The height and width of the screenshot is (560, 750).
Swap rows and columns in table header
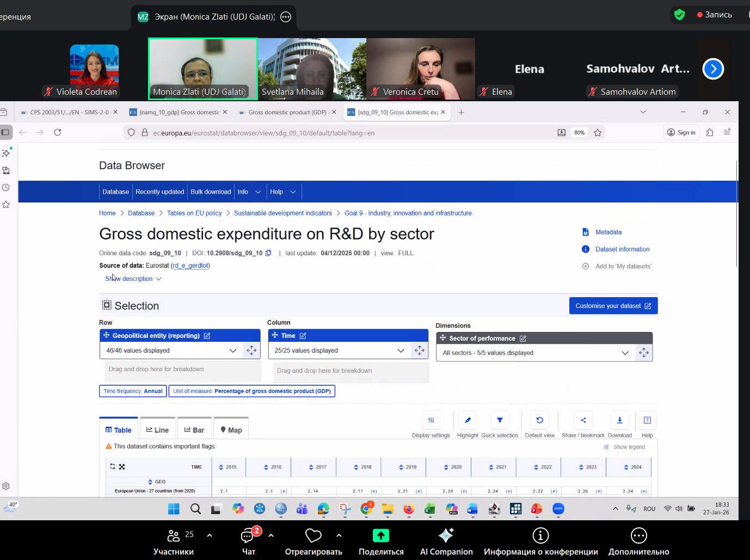coord(113,466)
